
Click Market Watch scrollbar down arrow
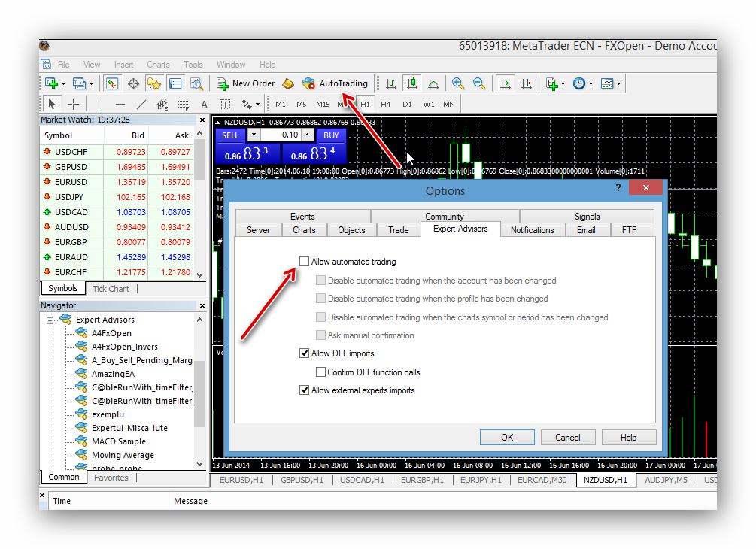(200, 274)
